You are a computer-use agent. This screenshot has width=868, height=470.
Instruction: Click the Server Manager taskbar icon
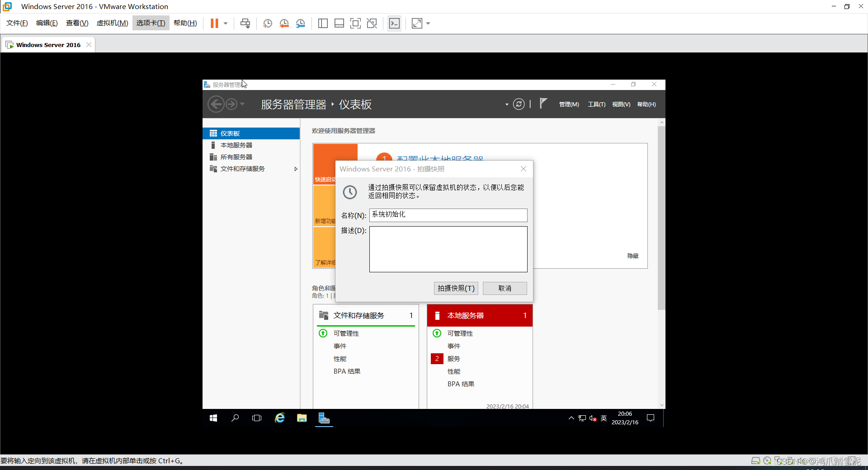[x=324, y=418]
